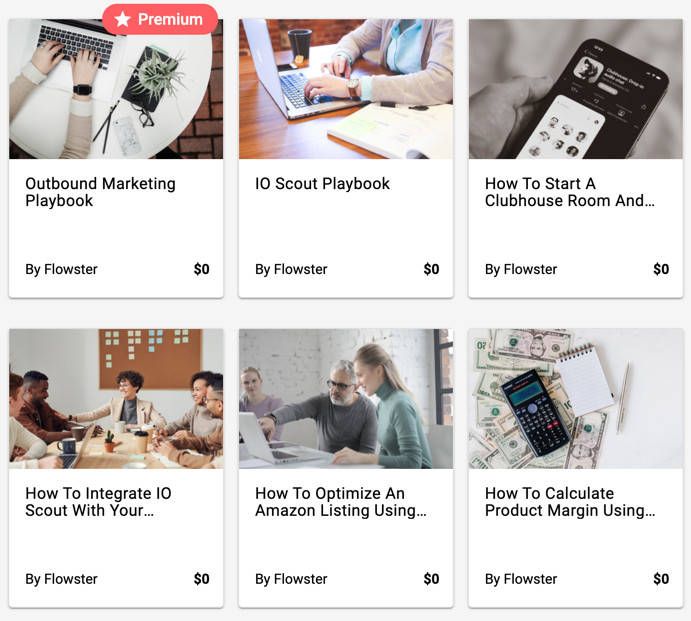Click By Flowster on Amazon Listing card
This screenshot has height=621, width=691.
pos(291,579)
